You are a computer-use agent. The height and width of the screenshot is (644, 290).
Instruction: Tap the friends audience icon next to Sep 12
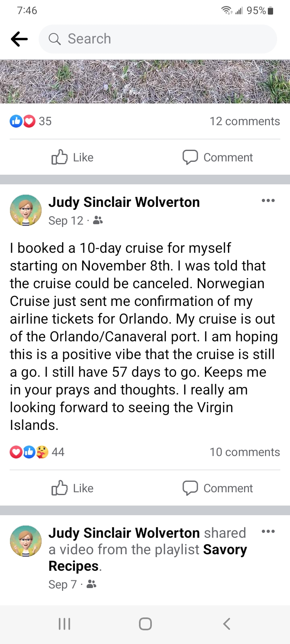coord(98,221)
